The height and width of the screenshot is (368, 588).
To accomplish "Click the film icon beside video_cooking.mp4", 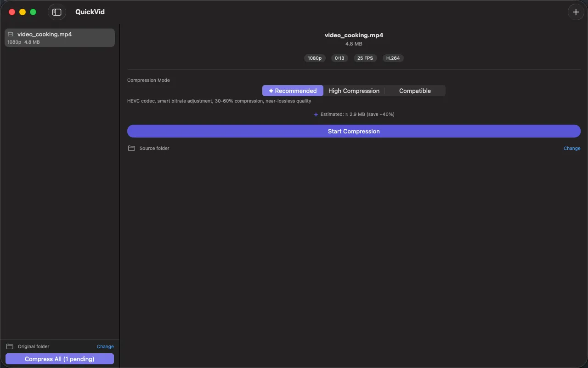I will (11, 34).
